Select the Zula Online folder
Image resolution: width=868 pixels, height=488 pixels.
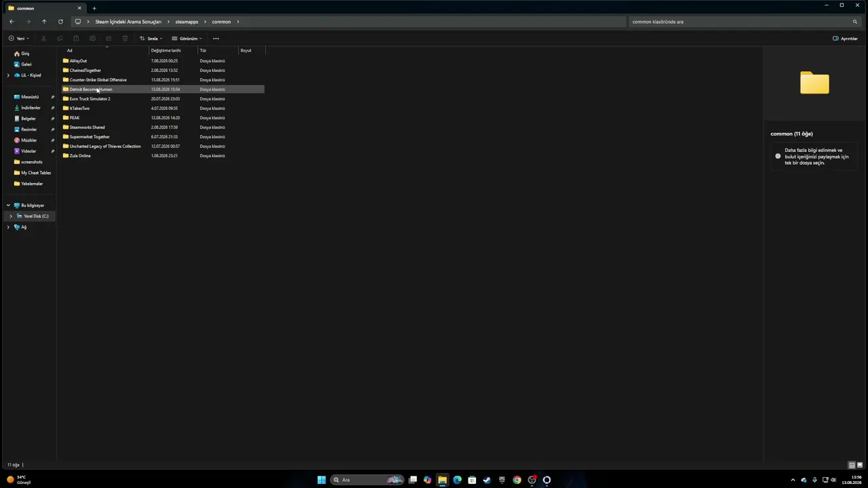[x=163, y=156]
